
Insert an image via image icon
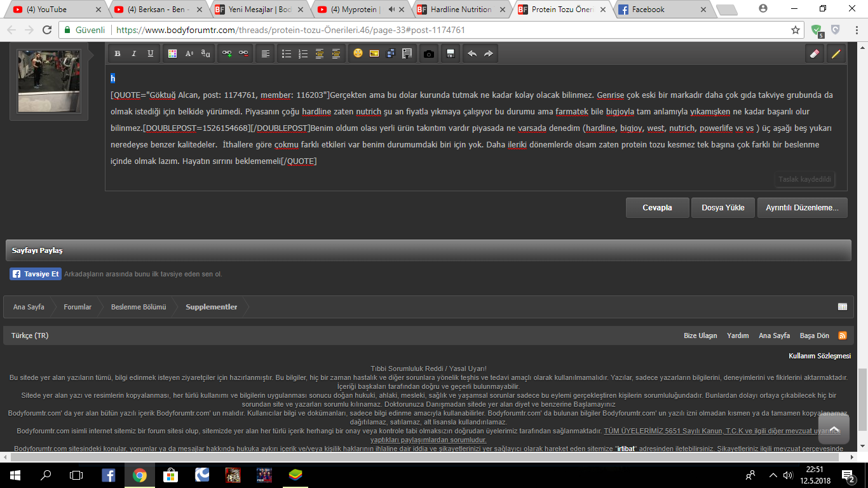[374, 54]
